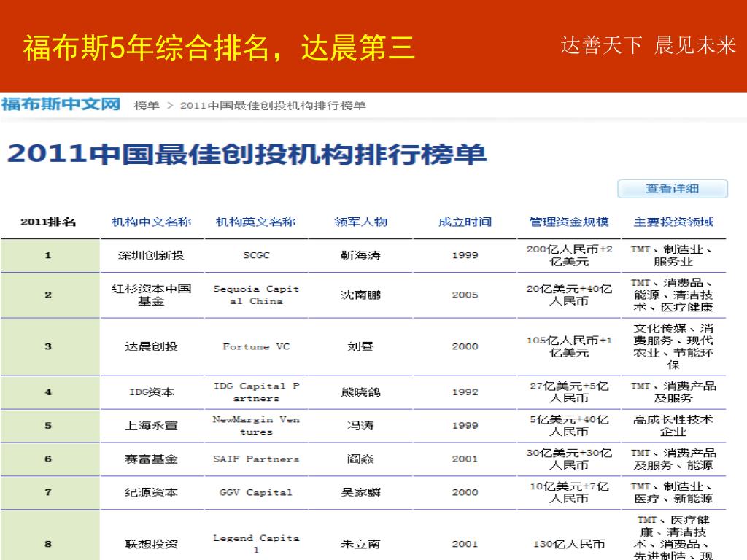Image resolution: width=747 pixels, height=560 pixels.
Task: Click the SAIF Partners cell
Action: coord(256,459)
